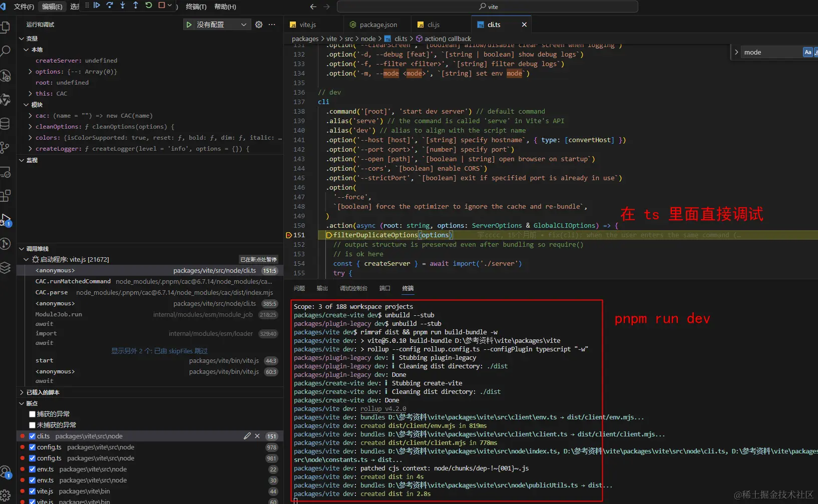Image resolution: width=818 pixels, height=504 pixels.
Task: Show frames via 显示另外 2 个 skipFiles link
Action: (159, 351)
